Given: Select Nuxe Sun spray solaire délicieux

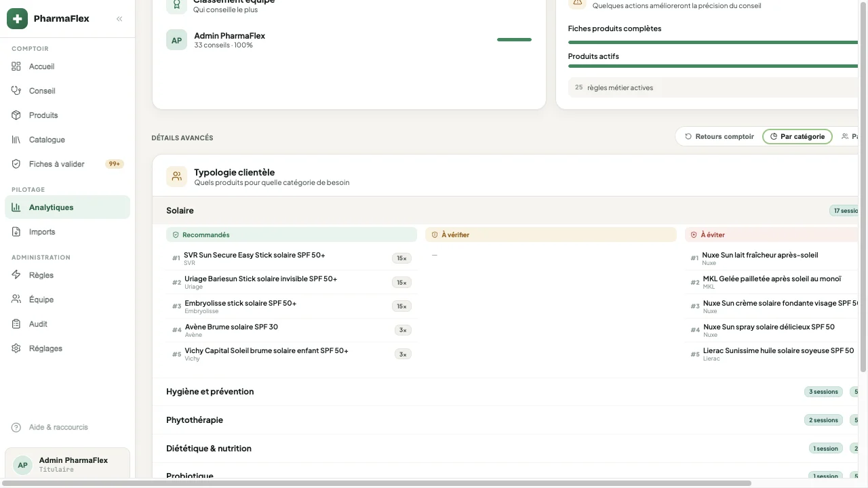Looking at the screenshot, I should point(772,330).
